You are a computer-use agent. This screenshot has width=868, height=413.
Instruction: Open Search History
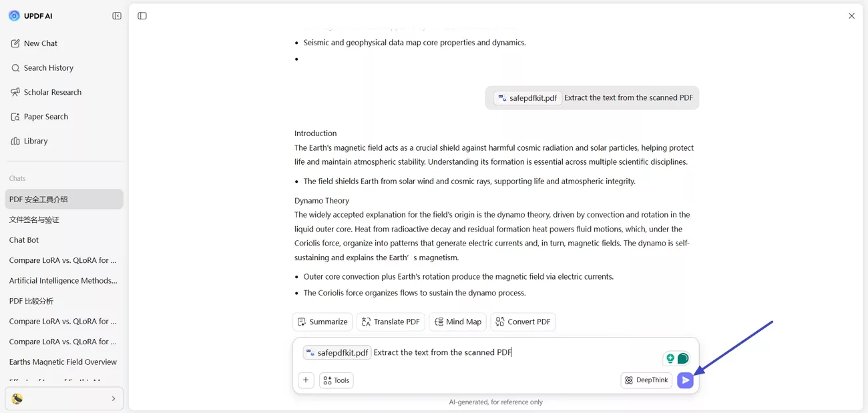point(64,68)
